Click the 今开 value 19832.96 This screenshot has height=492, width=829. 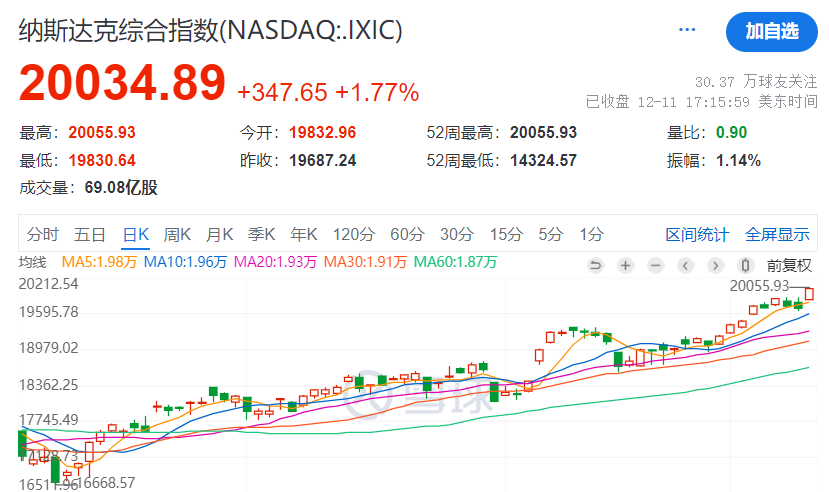(x=323, y=132)
